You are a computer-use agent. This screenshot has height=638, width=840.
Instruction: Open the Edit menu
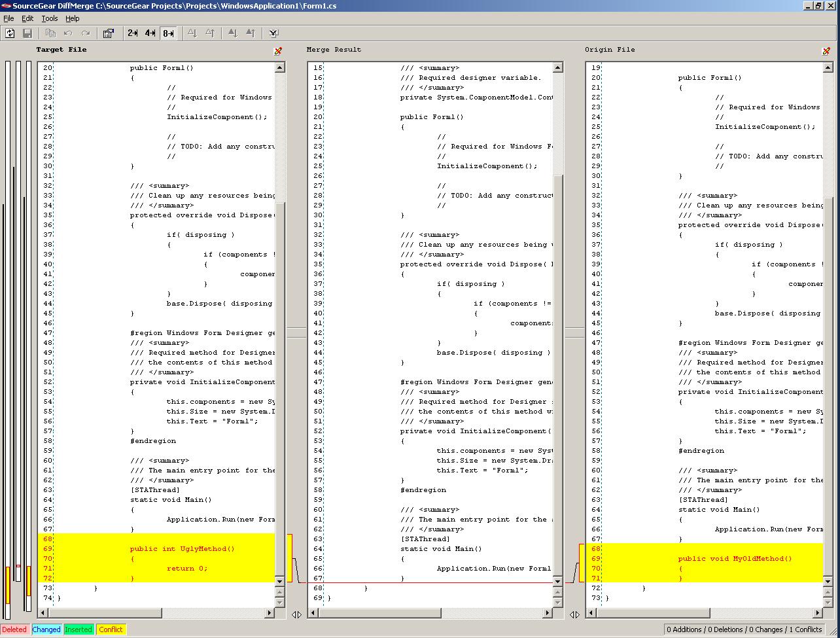(27, 18)
